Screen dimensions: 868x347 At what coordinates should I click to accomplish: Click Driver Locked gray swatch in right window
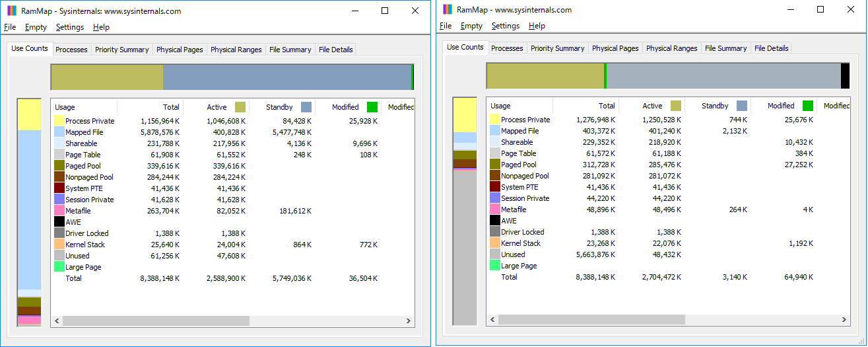point(495,232)
